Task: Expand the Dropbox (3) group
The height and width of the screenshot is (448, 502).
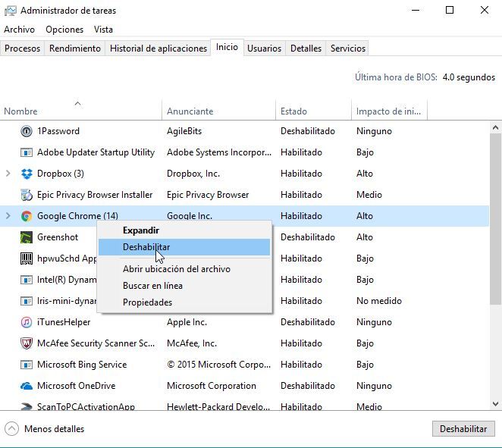Action: click(x=8, y=174)
